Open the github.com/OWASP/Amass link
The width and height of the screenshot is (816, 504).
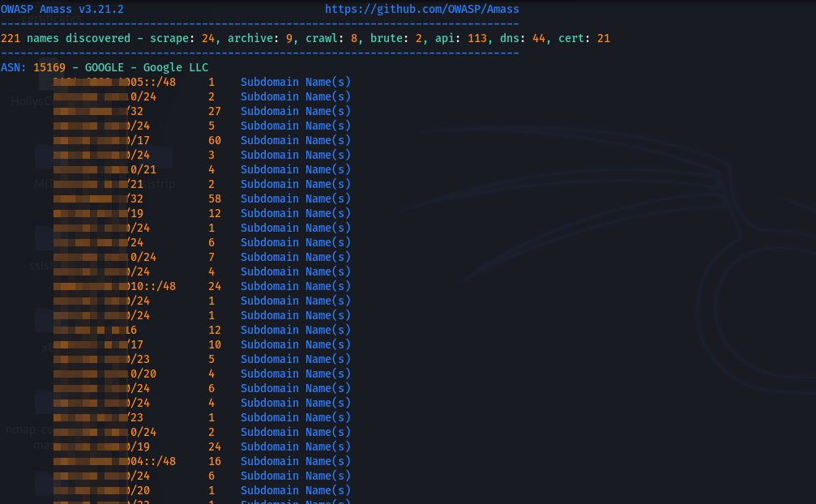point(421,9)
